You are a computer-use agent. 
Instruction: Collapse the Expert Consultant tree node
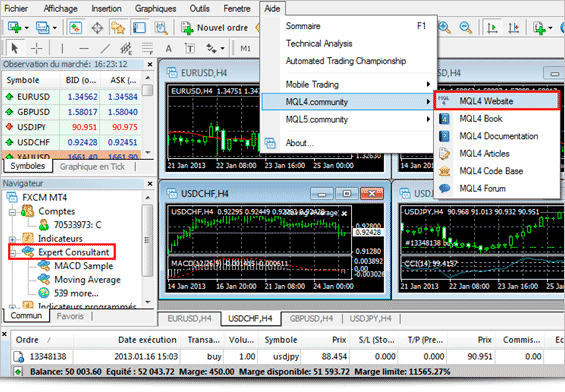[x=13, y=253]
